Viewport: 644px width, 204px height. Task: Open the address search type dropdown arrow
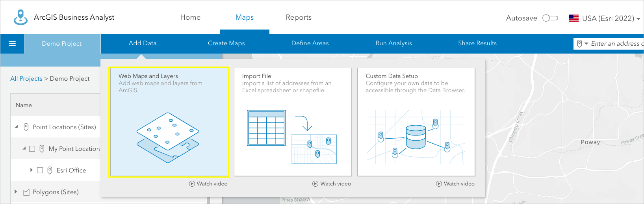(586, 44)
